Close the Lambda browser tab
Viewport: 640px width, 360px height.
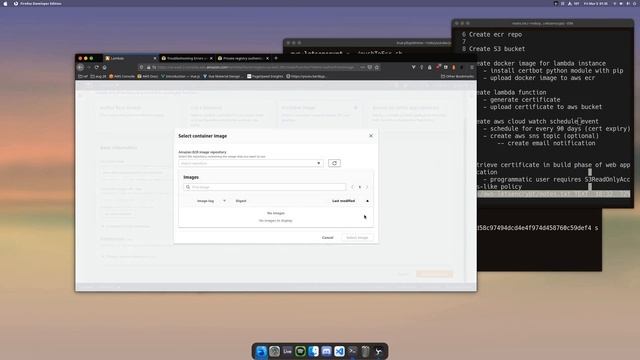tap(155, 58)
